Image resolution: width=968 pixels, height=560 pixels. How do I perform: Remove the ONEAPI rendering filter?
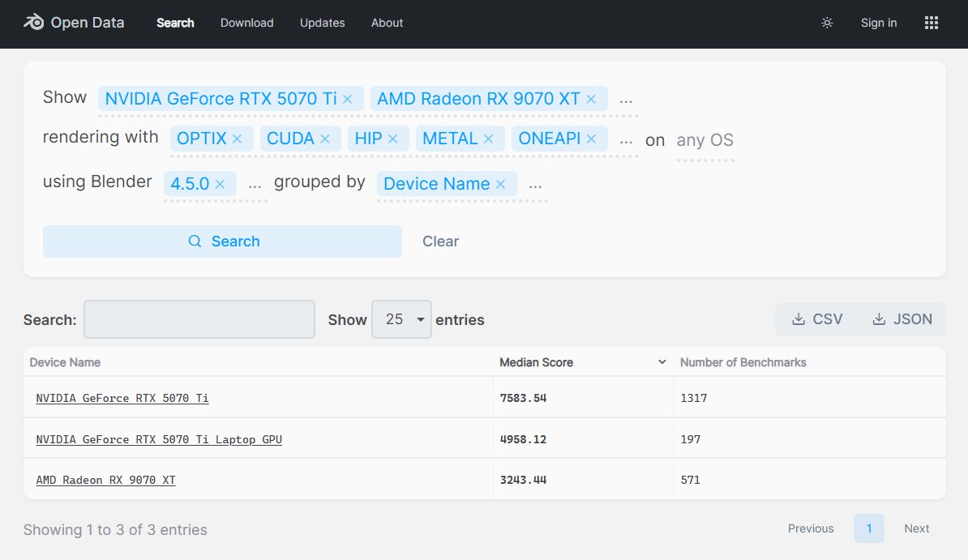591,139
